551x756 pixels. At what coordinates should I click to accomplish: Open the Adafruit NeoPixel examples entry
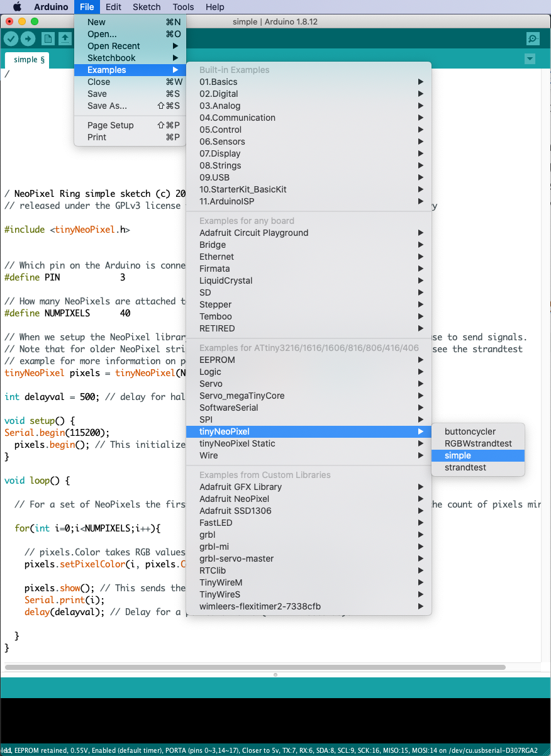pos(309,499)
